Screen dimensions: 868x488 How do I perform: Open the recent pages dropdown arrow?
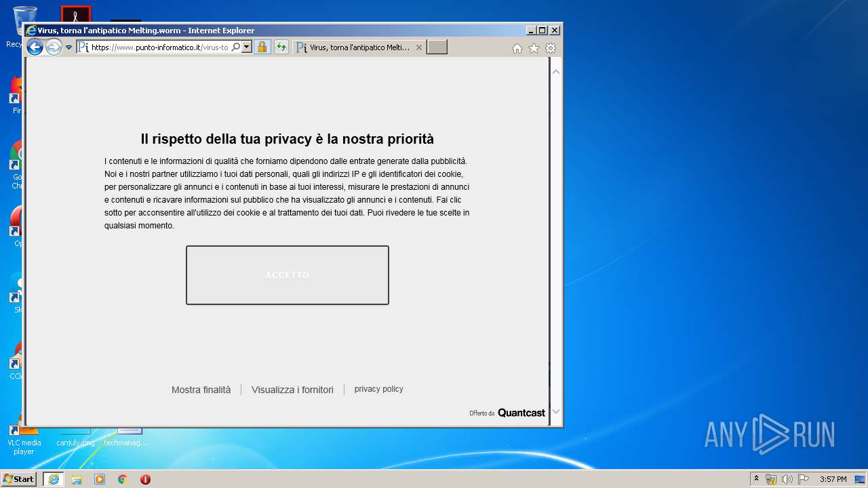(x=68, y=47)
